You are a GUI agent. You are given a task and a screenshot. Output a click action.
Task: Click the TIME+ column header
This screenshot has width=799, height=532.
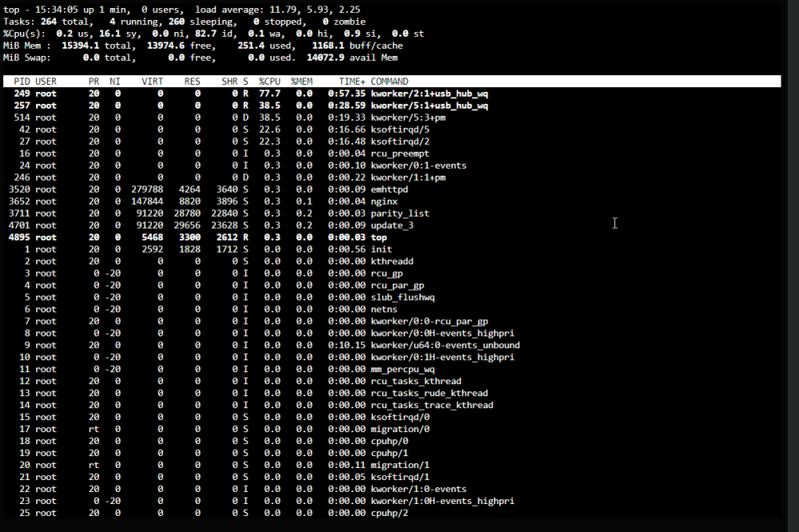[352, 81]
